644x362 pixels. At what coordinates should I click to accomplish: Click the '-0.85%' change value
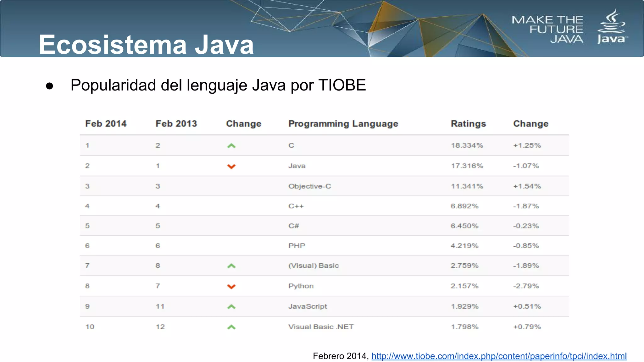coord(526,246)
